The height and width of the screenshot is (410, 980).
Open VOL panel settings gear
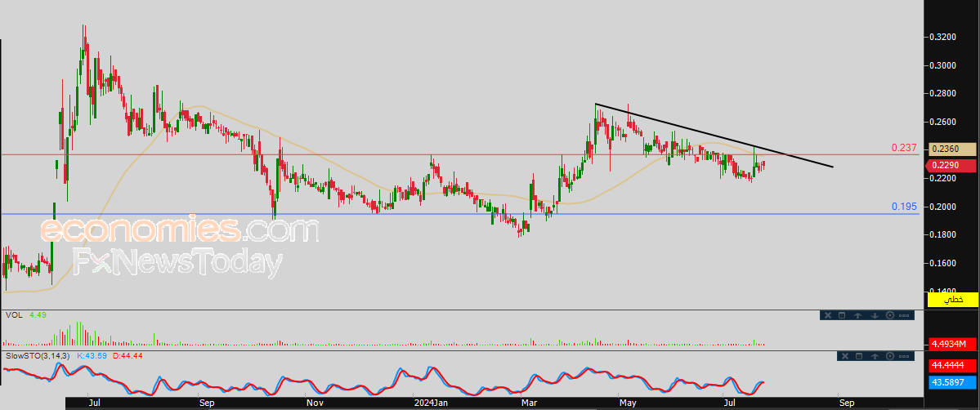pos(890,315)
